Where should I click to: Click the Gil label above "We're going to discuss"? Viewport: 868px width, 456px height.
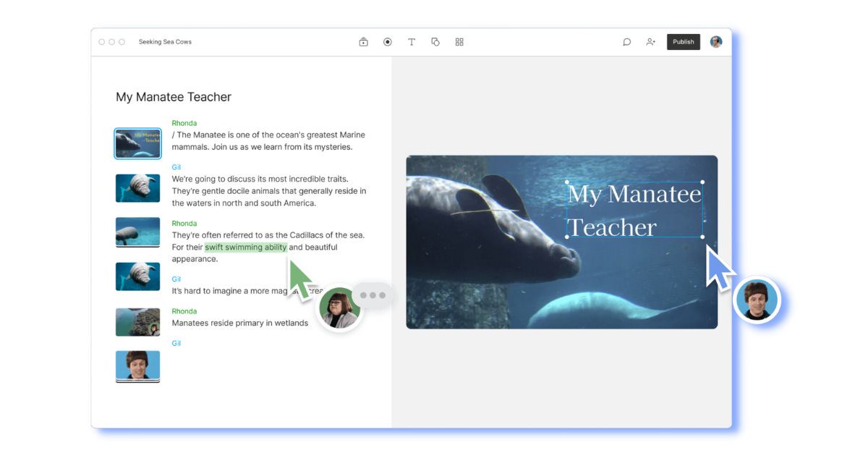click(x=176, y=167)
